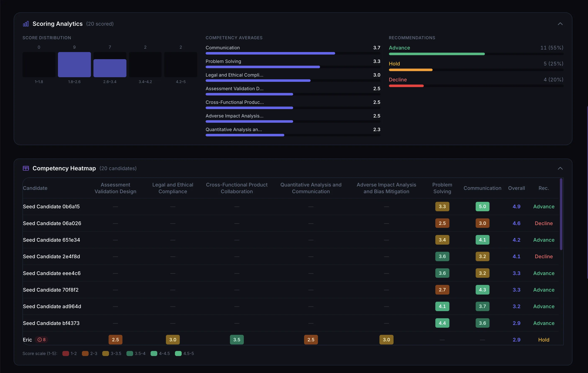The height and width of the screenshot is (373, 588).
Task: Open Seed Candidate 2e4f8d row
Action: click(x=291, y=256)
